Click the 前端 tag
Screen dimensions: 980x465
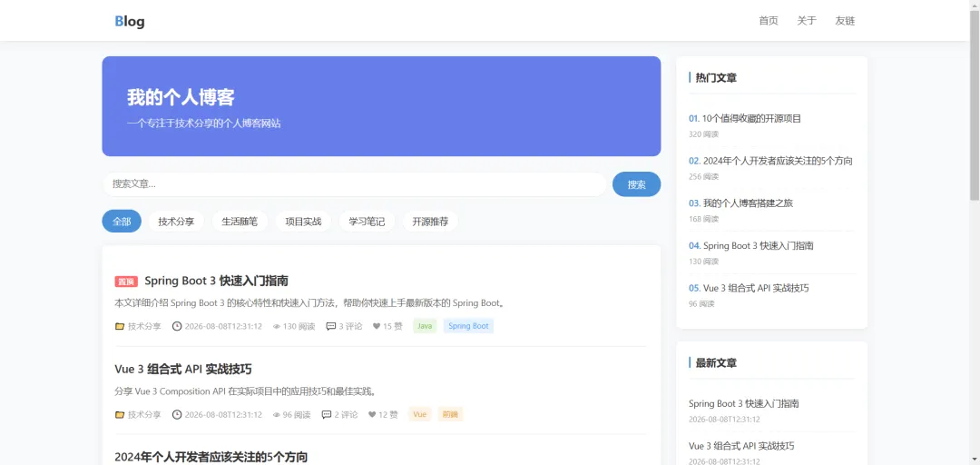451,414
